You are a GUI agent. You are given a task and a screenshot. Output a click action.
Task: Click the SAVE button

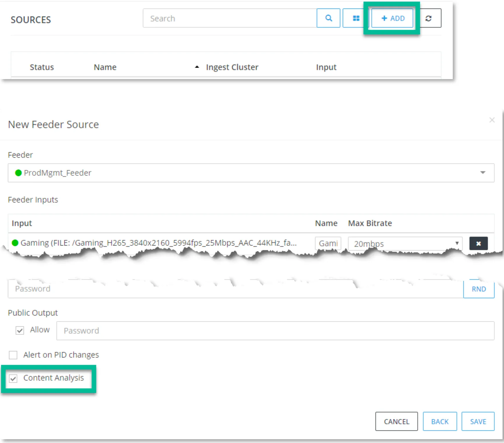pyautogui.click(x=478, y=421)
